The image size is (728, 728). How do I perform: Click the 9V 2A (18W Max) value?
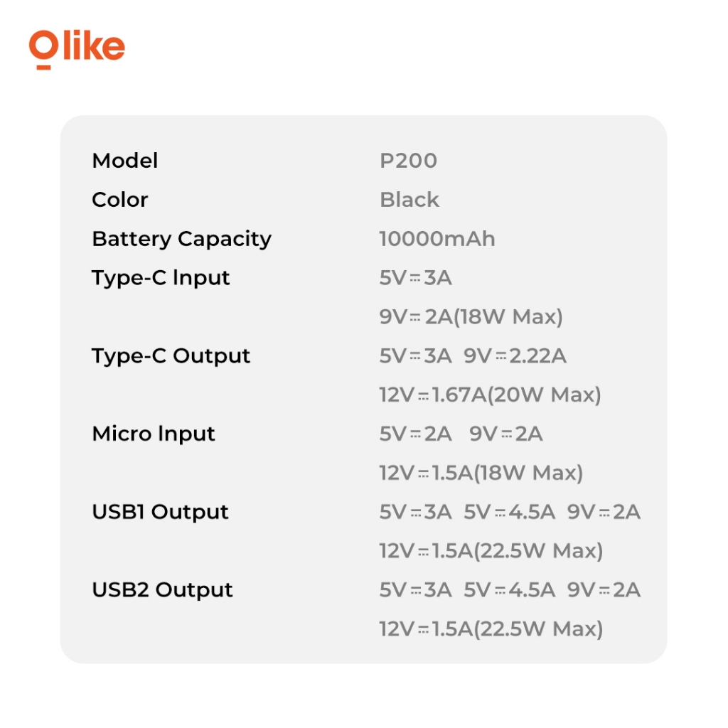471,317
